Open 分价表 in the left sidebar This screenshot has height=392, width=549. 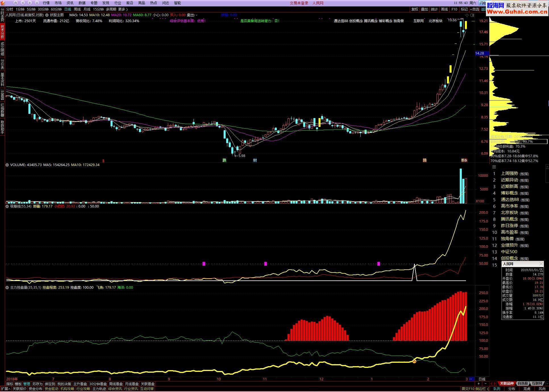coord(2,64)
